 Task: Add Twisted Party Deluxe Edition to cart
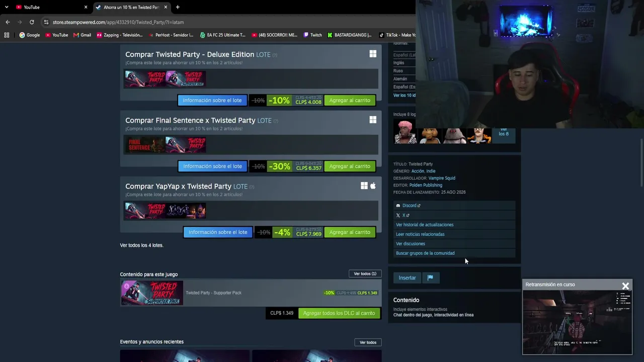pyautogui.click(x=350, y=101)
